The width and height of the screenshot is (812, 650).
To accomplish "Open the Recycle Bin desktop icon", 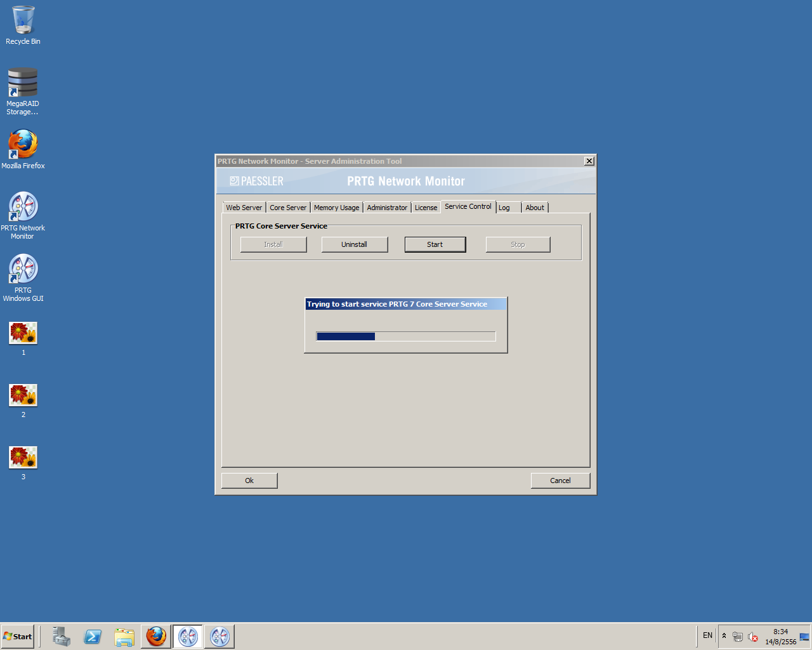I will click(23, 25).
